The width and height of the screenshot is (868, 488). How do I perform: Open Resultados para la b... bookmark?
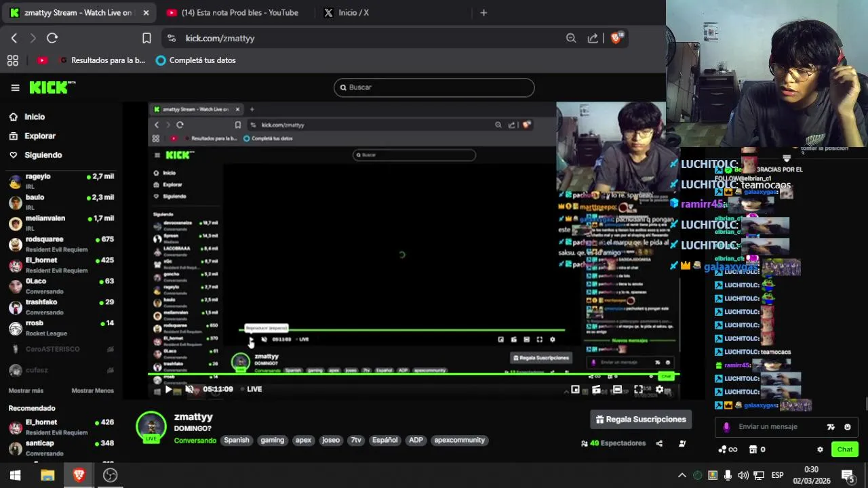coord(102,60)
